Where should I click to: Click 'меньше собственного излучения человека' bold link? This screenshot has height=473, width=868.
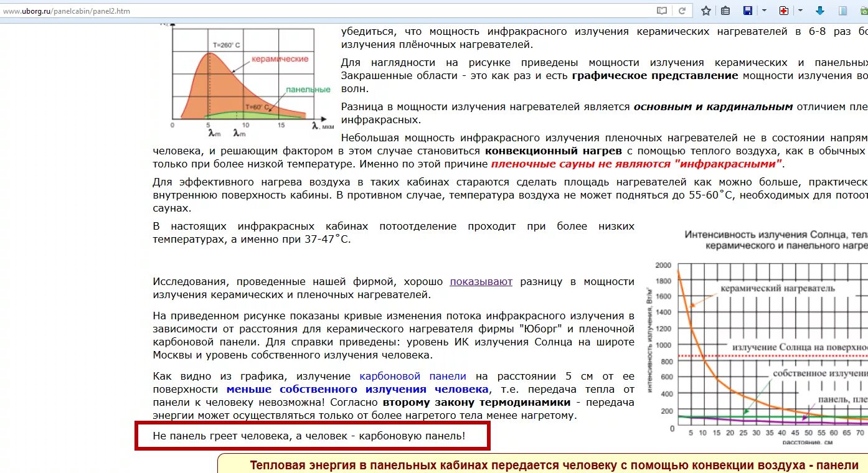pos(357,389)
